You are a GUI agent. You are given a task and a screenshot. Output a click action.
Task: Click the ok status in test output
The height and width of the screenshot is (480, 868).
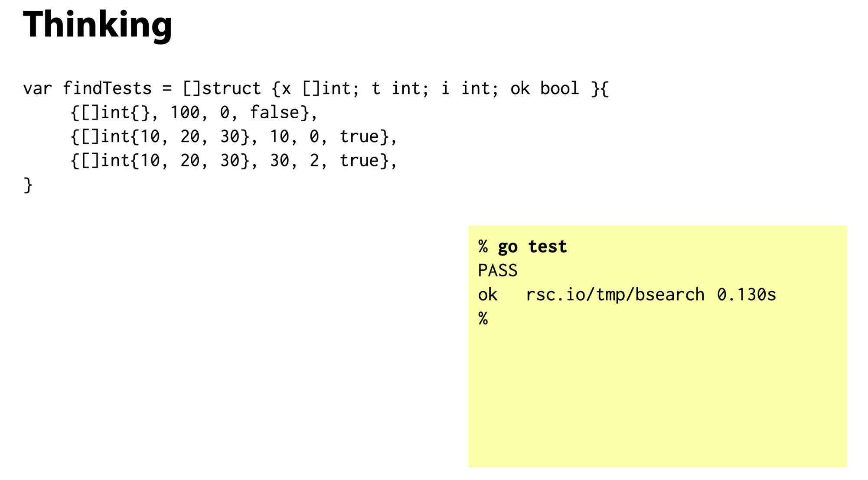[x=487, y=295]
